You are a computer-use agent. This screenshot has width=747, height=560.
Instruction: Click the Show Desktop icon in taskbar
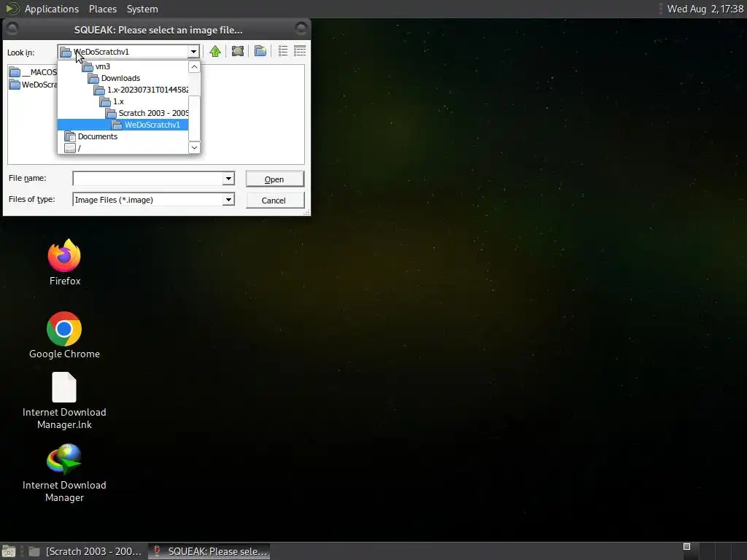pos(9,551)
